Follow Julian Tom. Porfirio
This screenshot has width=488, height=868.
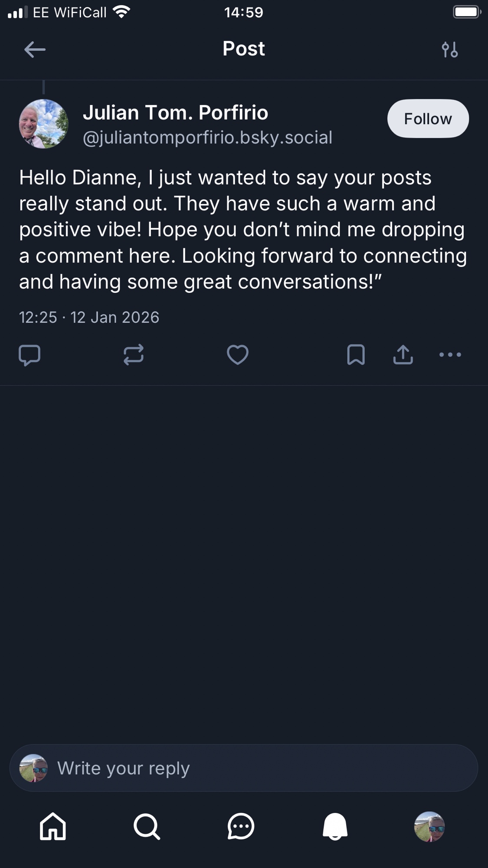(x=428, y=119)
